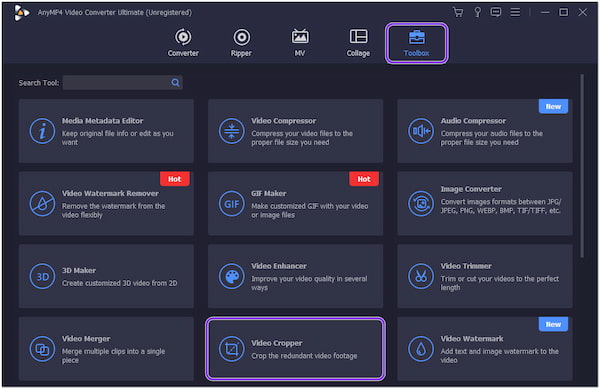This screenshot has width=600, height=389.
Task: Click the Video Cropper crop icon
Action: 232,349
